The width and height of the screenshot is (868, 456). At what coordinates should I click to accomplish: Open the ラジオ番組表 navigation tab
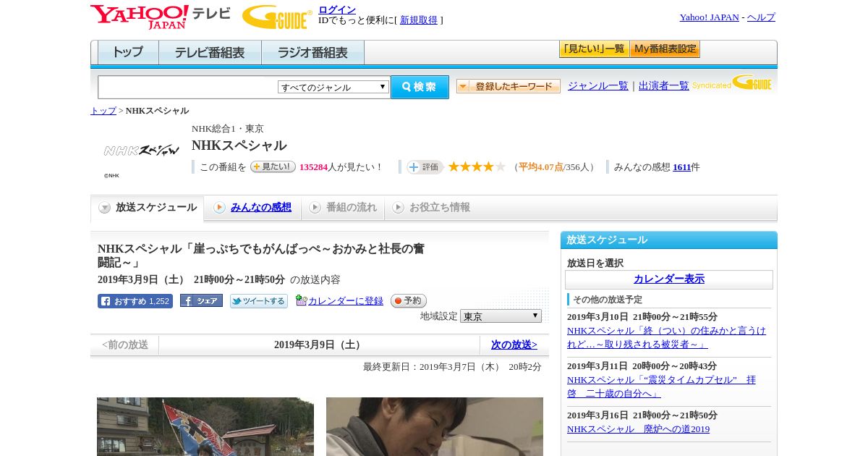(x=312, y=53)
